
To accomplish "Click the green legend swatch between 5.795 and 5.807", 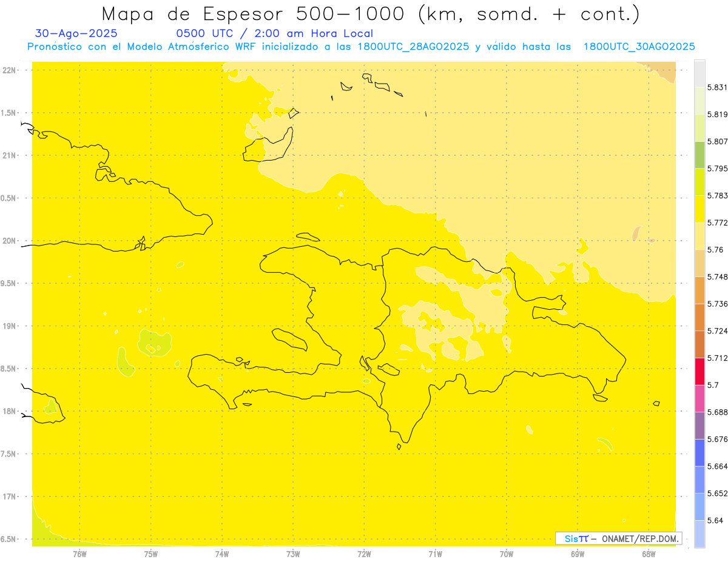I will coord(699,155).
